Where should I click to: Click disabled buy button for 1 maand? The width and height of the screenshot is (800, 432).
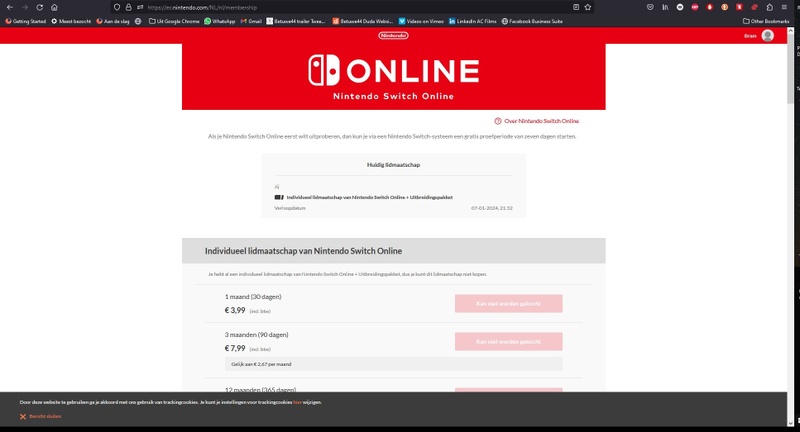509,303
